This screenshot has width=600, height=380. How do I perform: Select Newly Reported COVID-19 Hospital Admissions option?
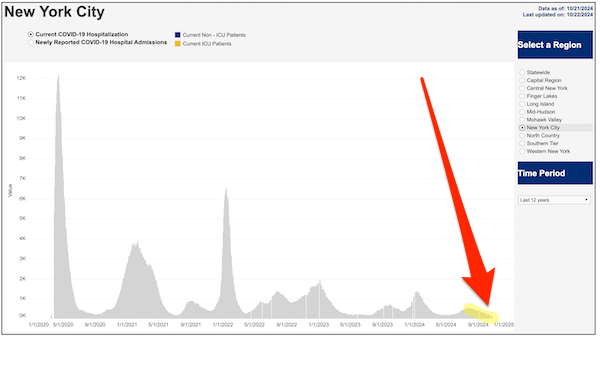(31, 42)
